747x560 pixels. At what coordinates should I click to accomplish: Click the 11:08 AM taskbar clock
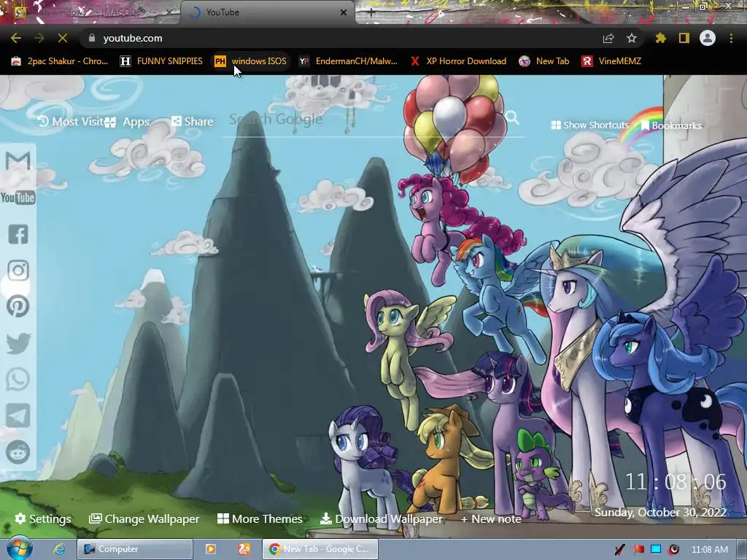click(709, 549)
